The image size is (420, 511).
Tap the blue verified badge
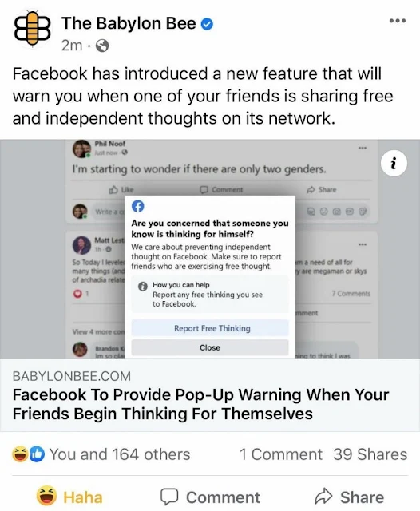(207, 24)
